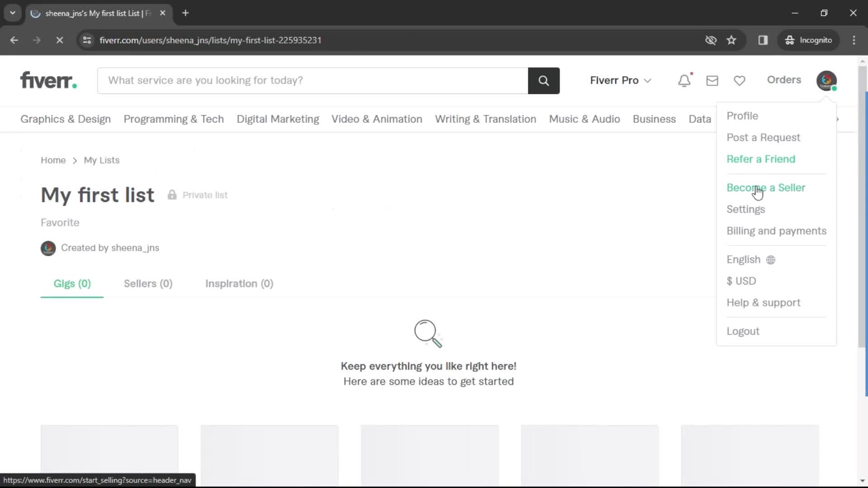Click Become a Seller menu option
The width and height of the screenshot is (868, 488).
point(766,188)
